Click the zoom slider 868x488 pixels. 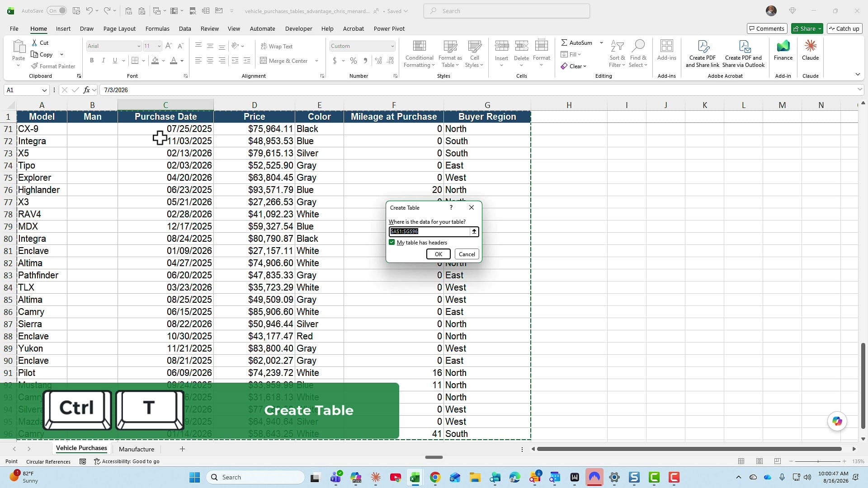coord(817,461)
